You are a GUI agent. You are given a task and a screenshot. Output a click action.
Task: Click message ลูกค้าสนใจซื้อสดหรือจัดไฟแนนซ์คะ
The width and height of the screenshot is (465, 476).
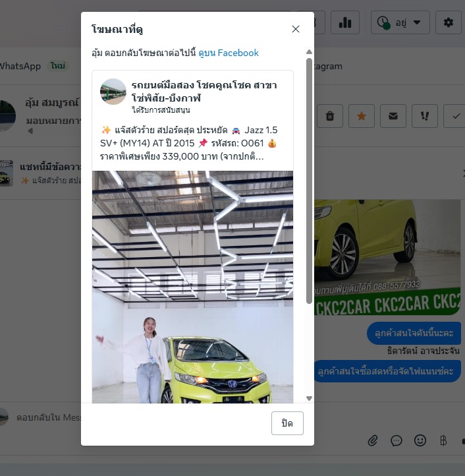(387, 371)
